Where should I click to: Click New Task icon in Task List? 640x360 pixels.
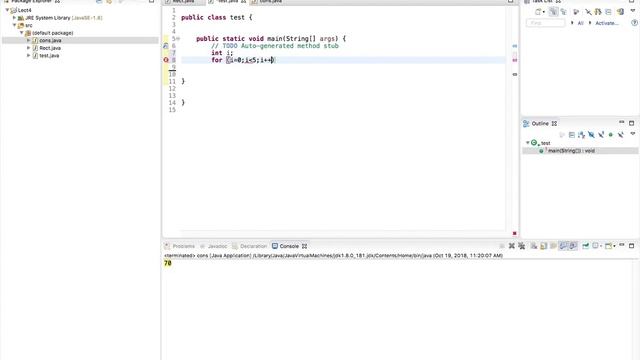pos(538,12)
